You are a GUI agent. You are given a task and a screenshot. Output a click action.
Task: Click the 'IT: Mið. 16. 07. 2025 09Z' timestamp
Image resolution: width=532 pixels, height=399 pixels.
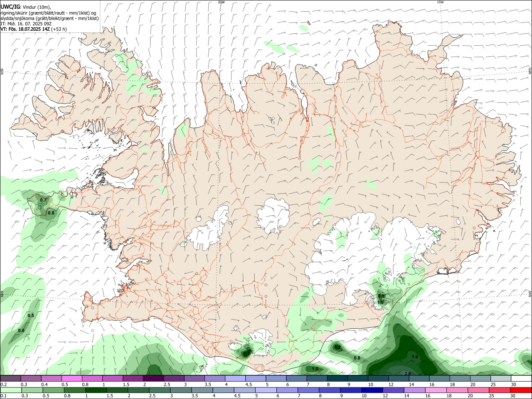click(x=26, y=23)
